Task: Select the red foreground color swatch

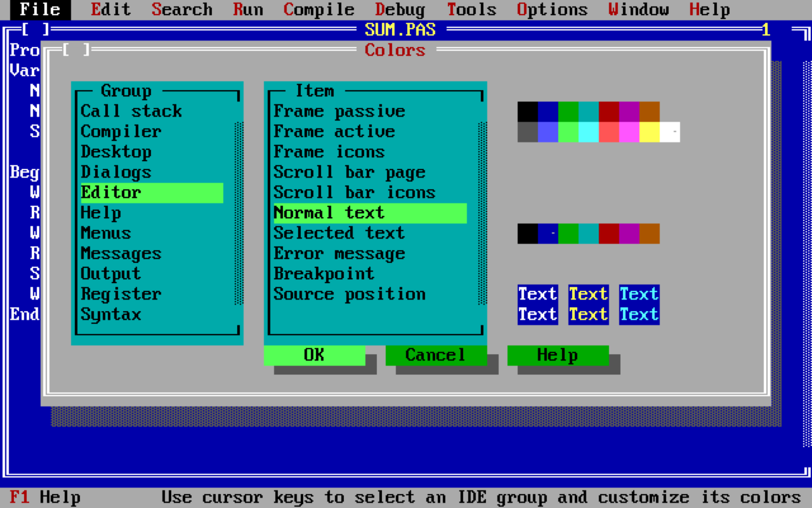Action: [x=609, y=112]
